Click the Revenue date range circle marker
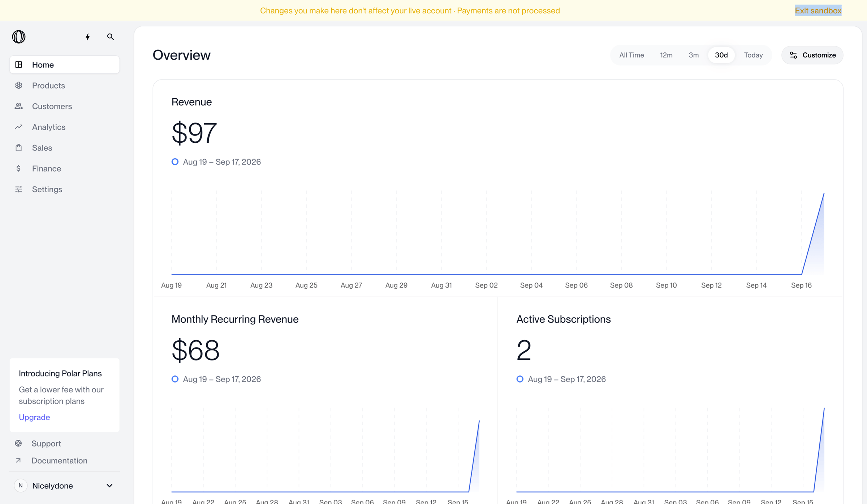Screen dimensions: 867x504 click(175, 162)
